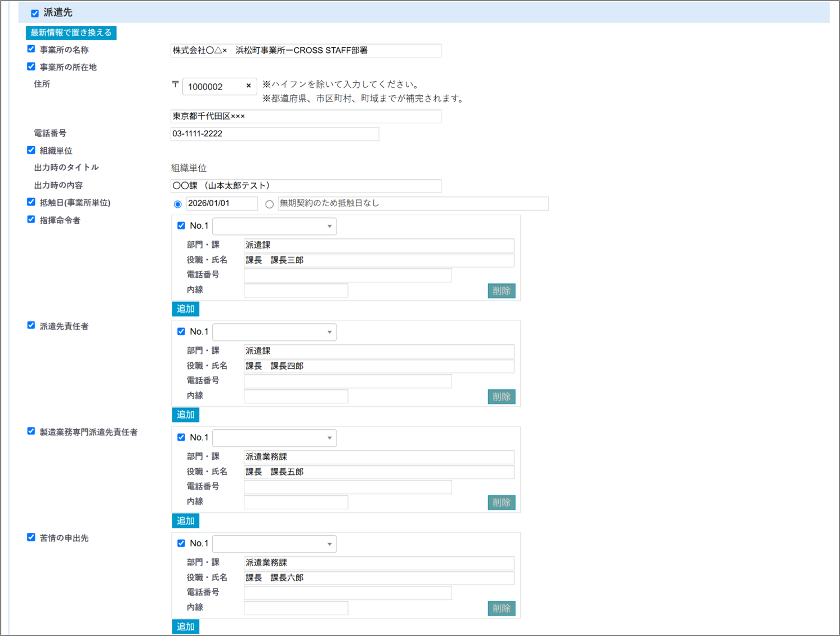Image resolution: width=840 pixels, height=636 pixels.
Task: Click 内線 field in 指揮命令者 block
Action: [x=296, y=290]
